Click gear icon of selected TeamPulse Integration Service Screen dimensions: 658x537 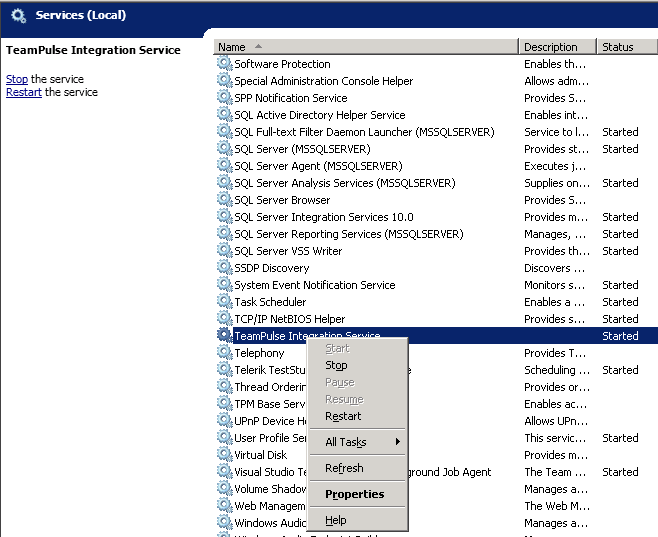225,335
